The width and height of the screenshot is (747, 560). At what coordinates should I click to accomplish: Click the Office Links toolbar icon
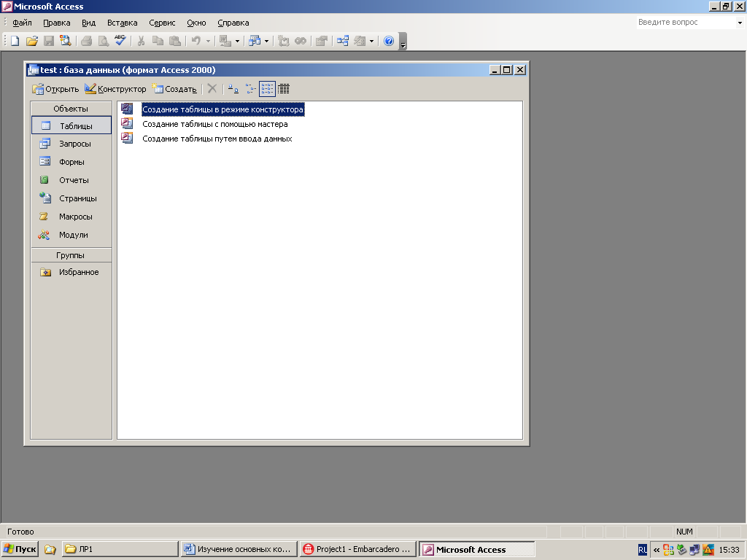click(225, 41)
